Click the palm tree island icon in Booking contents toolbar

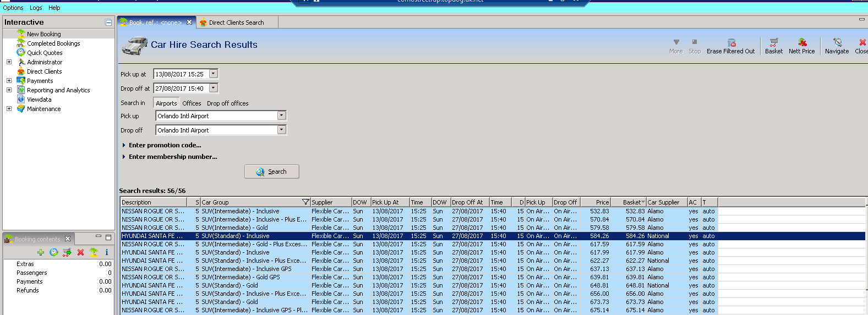pos(94,252)
